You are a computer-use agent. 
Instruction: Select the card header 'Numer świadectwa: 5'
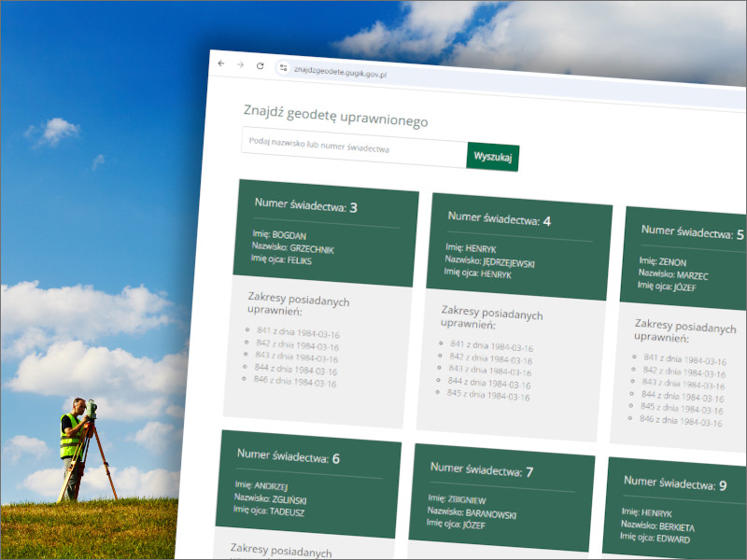point(692,231)
